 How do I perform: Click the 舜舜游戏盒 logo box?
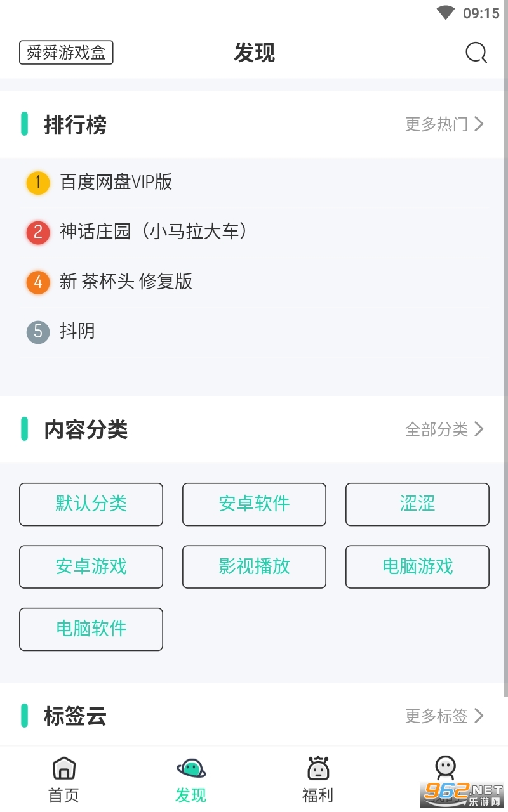click(66, 53)
